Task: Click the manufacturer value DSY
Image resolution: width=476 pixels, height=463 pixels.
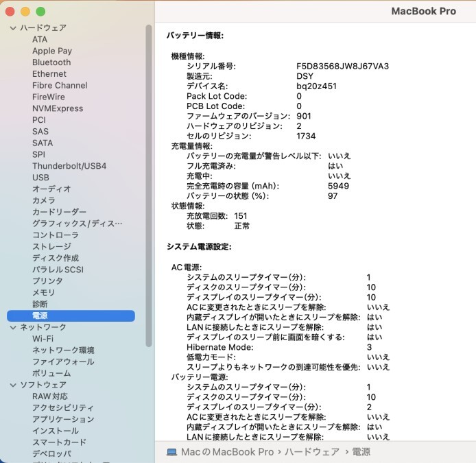Action: (x=305, y=76)
